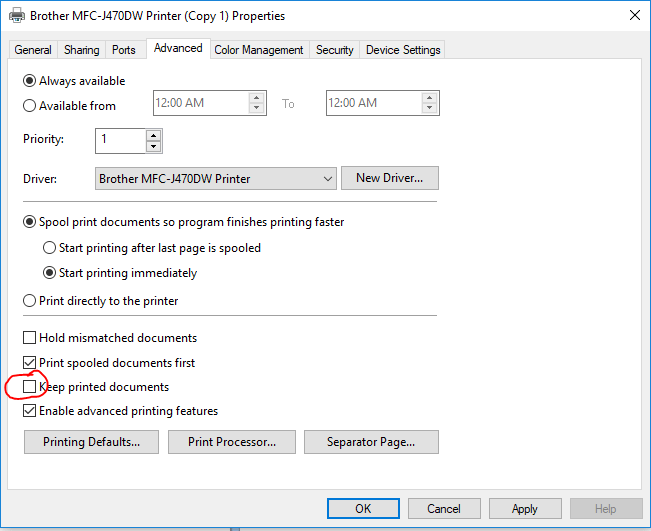Image resolution: width=651 pixels, height=531 pixels.
Task: Close the Printer Properties dialog
Action: [x=634, y=15]
